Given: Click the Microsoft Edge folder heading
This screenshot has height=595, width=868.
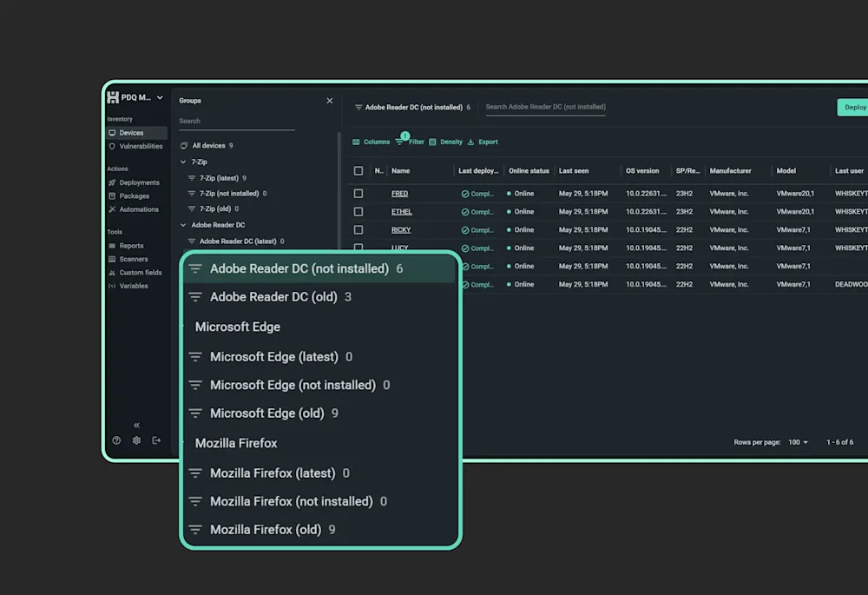Looking at the screenshot, I should tap(238, 327).
